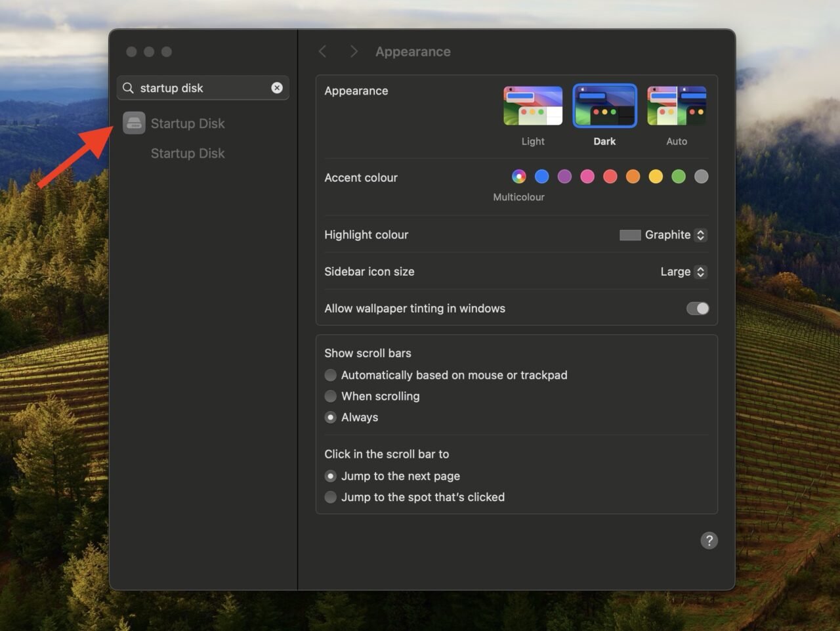Viewport: 840px width, 631px height.
Task: Open help with the question mark button
Action: point(709,540)
